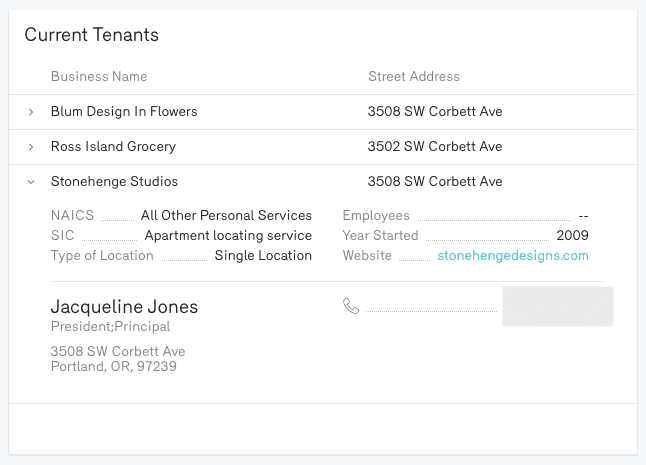
Task: Click the Business Name column header
Action: click(x=99, y=77)
